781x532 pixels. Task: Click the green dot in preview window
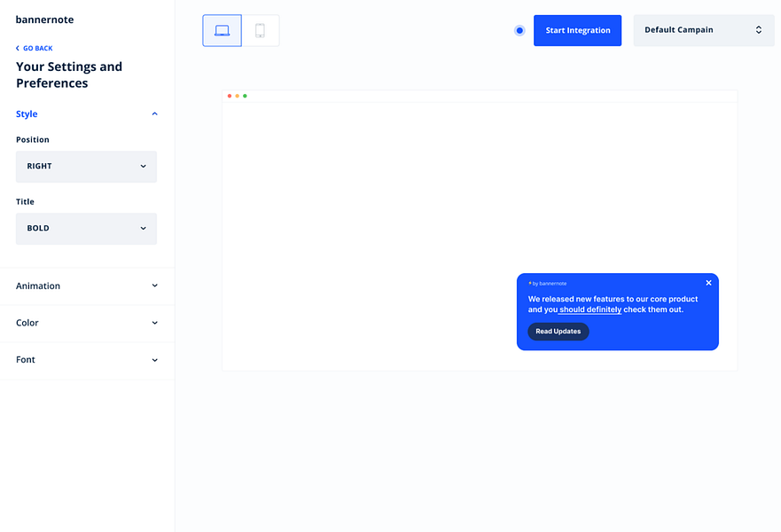point(245,96)
